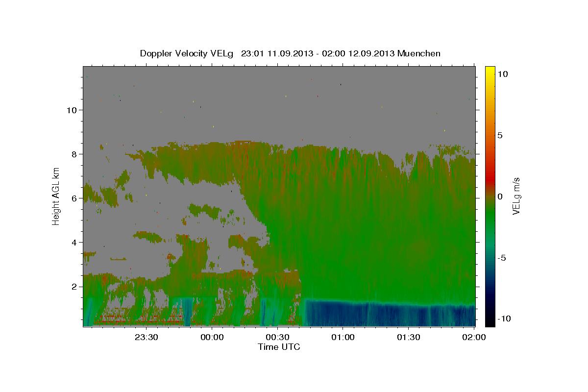Click the 'Height AGL km' axis label
The width and height of the screenshot is (588, 392).
56,196
